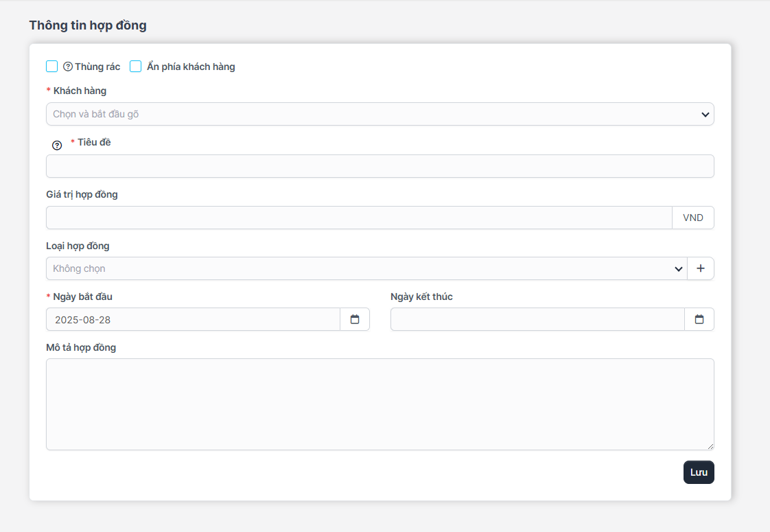Click the Loại hợp đồng chevron arrow
Screen dimensions: 770x532
[x=678, y=269]
